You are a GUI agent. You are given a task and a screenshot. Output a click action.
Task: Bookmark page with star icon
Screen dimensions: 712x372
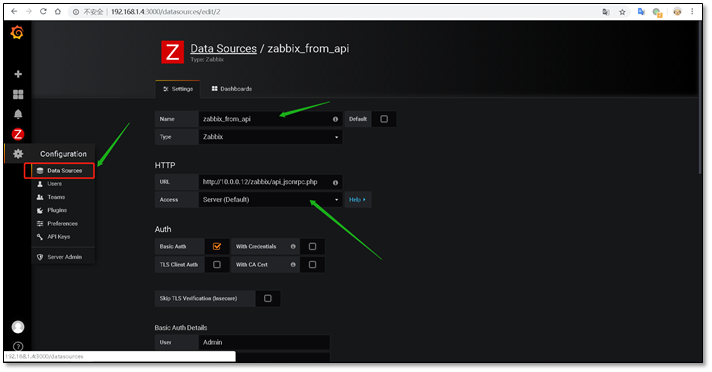(x=622, y=12)
